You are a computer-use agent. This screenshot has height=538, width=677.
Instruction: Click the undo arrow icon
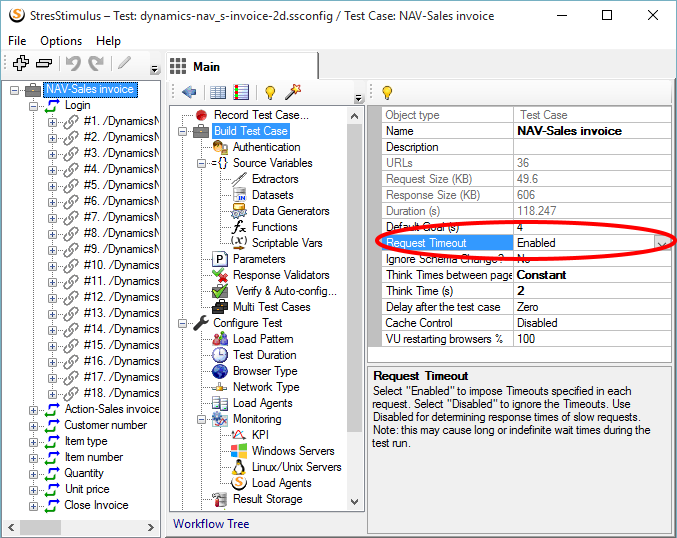[73, 63]
